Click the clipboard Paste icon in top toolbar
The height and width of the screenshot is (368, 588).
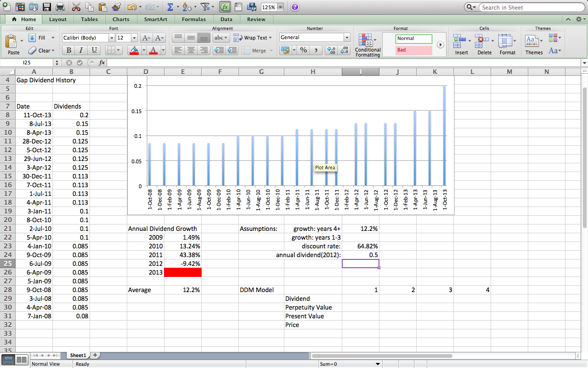coord(103,7)
